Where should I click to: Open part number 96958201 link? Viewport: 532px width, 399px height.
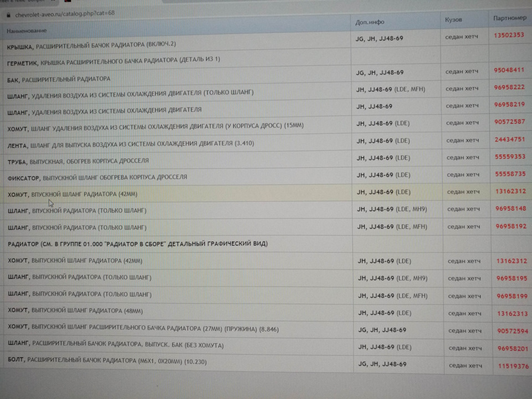tap(513, 349)
